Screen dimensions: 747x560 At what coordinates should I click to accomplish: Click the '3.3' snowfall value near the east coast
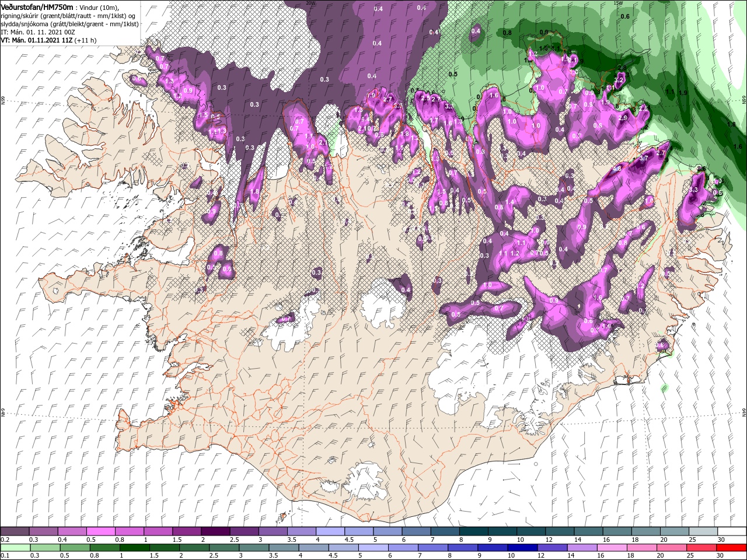point(693,190)
